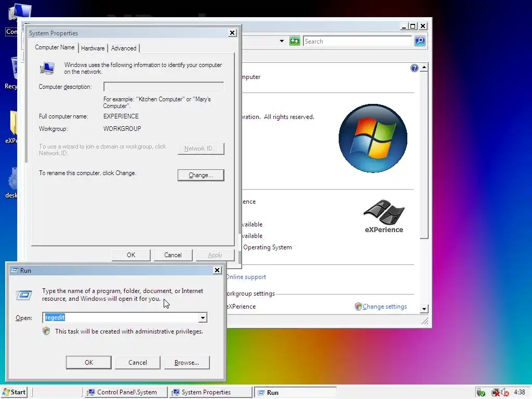This screenshot has width=532, height=399.
Task: Open the address bar dropdown arrow
Action: [282, 41]
